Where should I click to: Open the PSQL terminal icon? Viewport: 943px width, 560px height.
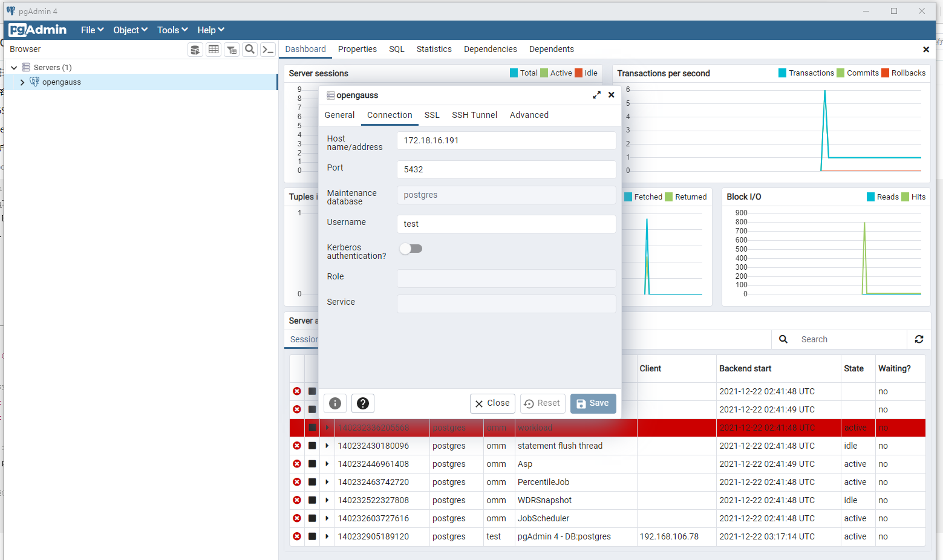pyautogui.click(x=268, y=50)
